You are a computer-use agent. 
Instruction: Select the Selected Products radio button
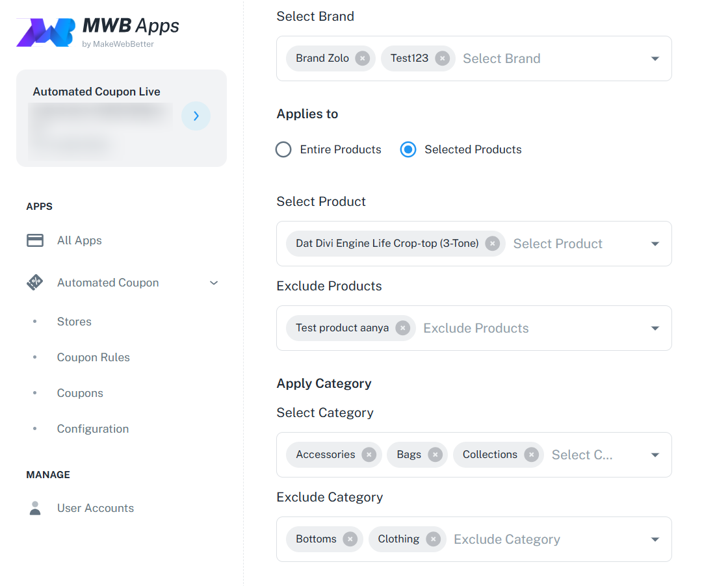408,149
